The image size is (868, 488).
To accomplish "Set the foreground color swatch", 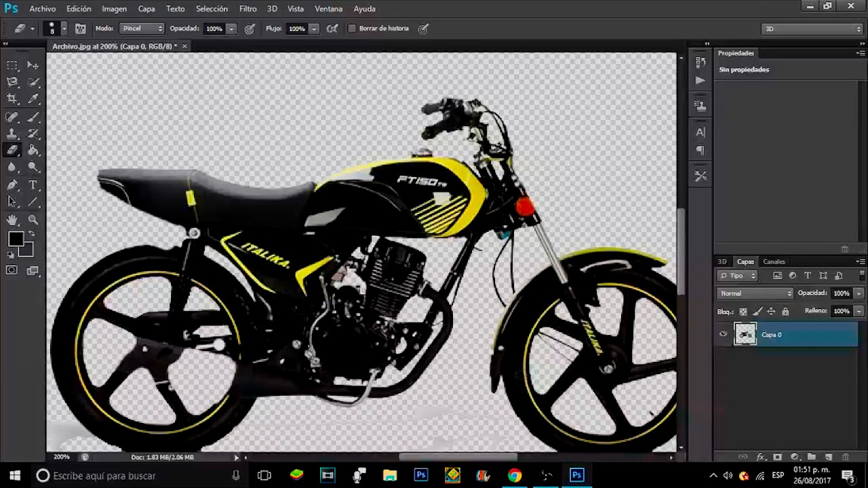I will [15, 239].
